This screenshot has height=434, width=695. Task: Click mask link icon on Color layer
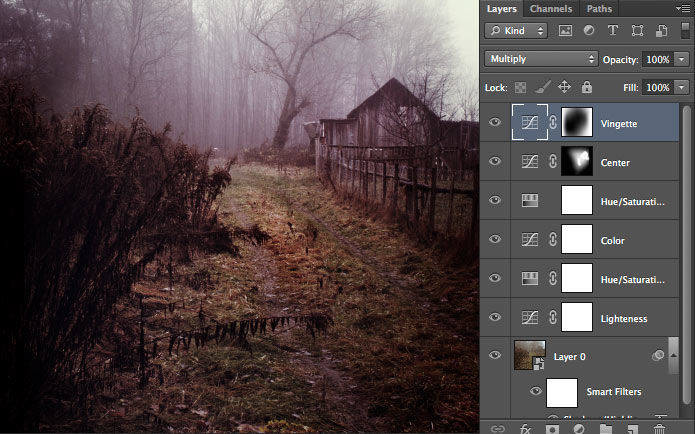tap(553, 239)
